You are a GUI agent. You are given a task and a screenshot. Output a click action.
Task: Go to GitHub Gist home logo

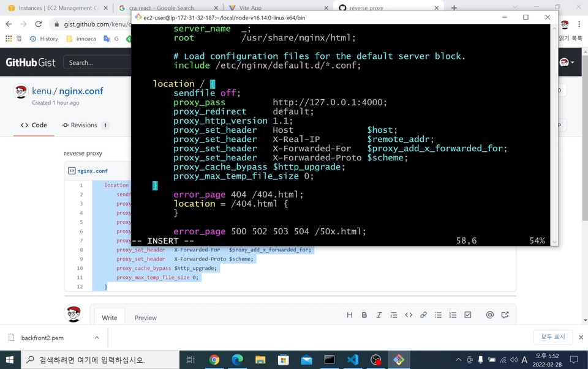tap(31, 62)
